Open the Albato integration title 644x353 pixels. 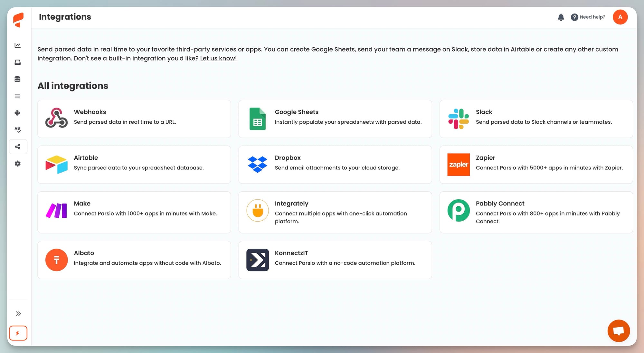[x=84, y=253]
